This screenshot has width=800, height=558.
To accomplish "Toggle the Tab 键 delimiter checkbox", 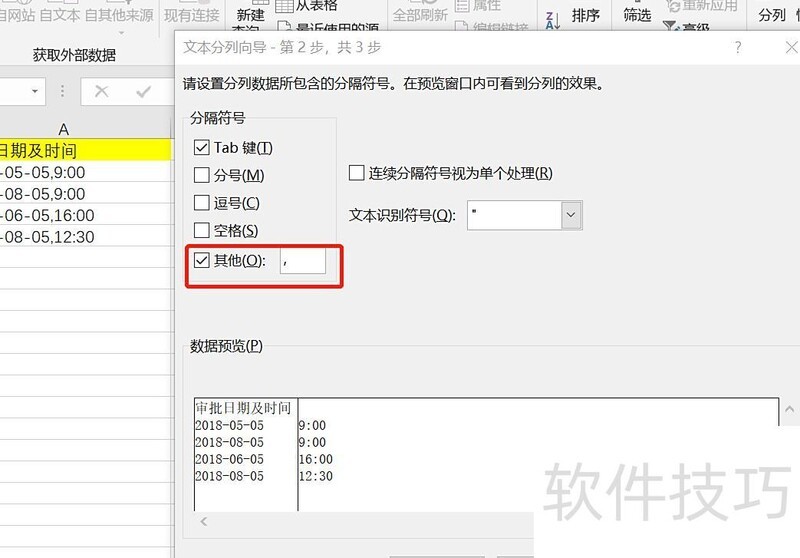I will (202, 148).
